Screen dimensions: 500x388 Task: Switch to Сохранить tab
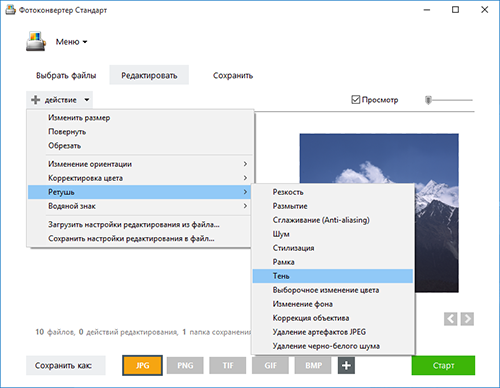click(233, 76)
